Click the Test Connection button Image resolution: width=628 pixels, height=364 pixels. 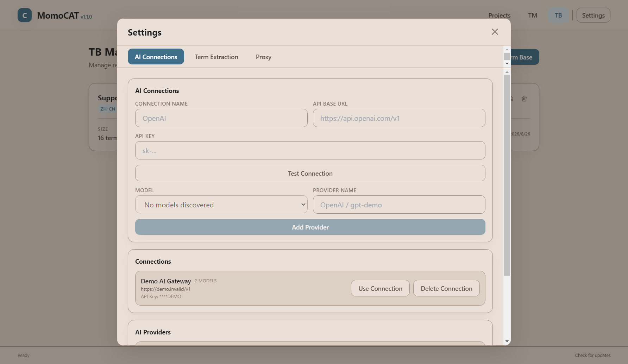point(310,173)
